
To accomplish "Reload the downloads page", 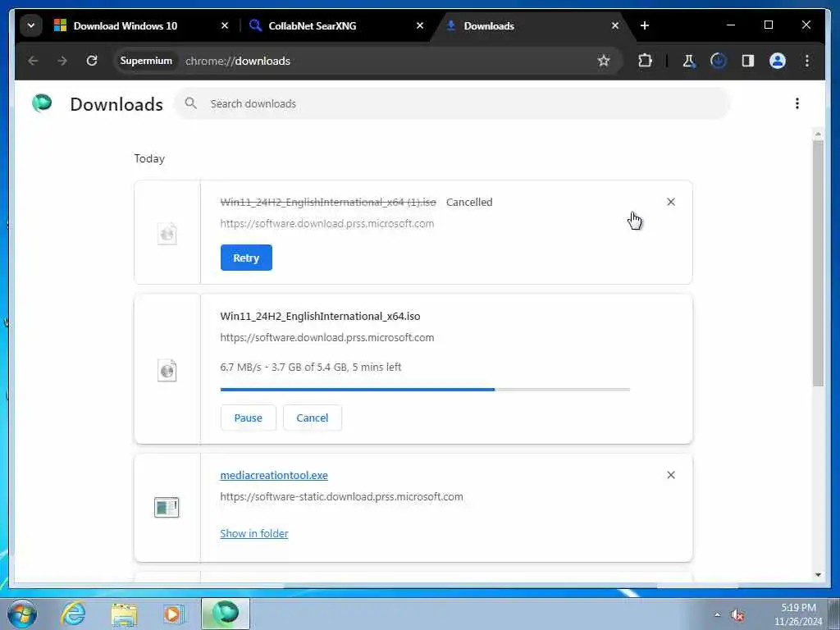I will point(92,61).
